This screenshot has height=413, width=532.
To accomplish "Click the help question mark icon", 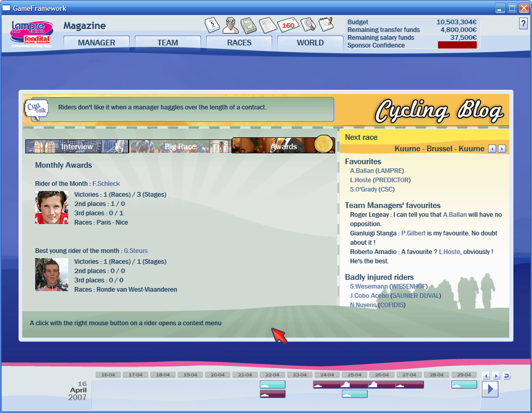I will click(523, 24).
